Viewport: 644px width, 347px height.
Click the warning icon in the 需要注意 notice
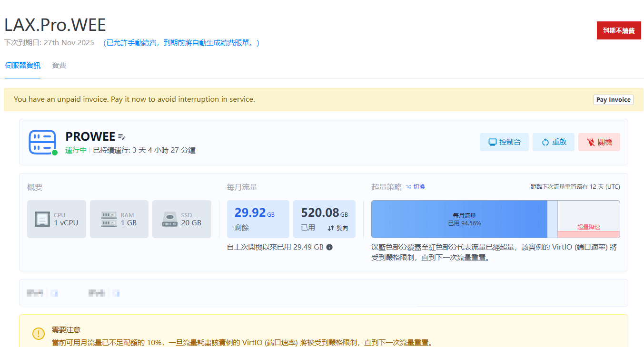(x=39, y=334)
